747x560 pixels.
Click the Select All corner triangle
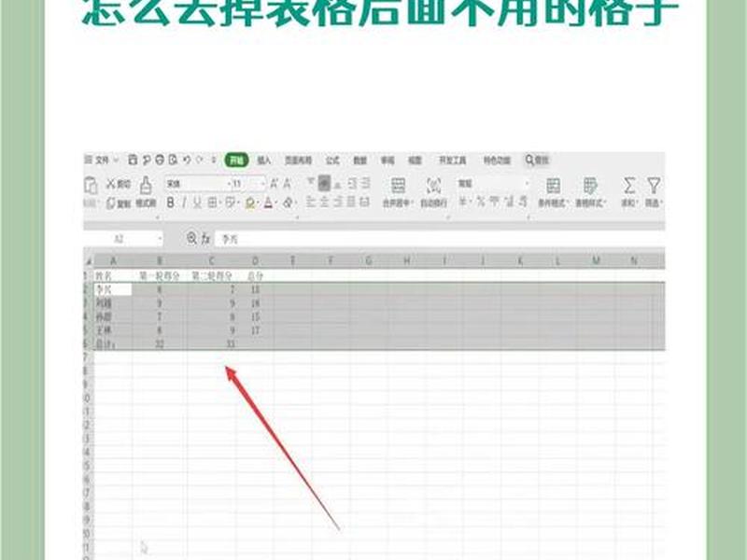pyautogui.click(x=89, y=261)
